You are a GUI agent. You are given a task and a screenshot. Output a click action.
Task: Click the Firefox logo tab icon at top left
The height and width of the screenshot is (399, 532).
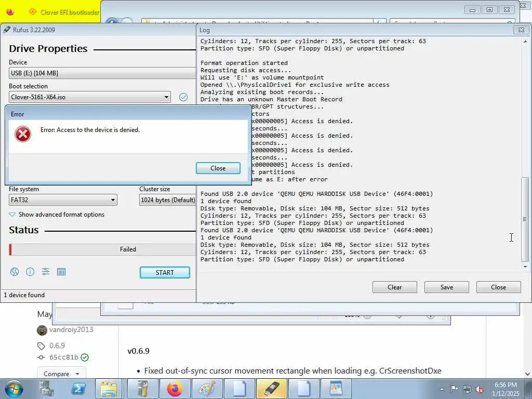click(10, 12)
